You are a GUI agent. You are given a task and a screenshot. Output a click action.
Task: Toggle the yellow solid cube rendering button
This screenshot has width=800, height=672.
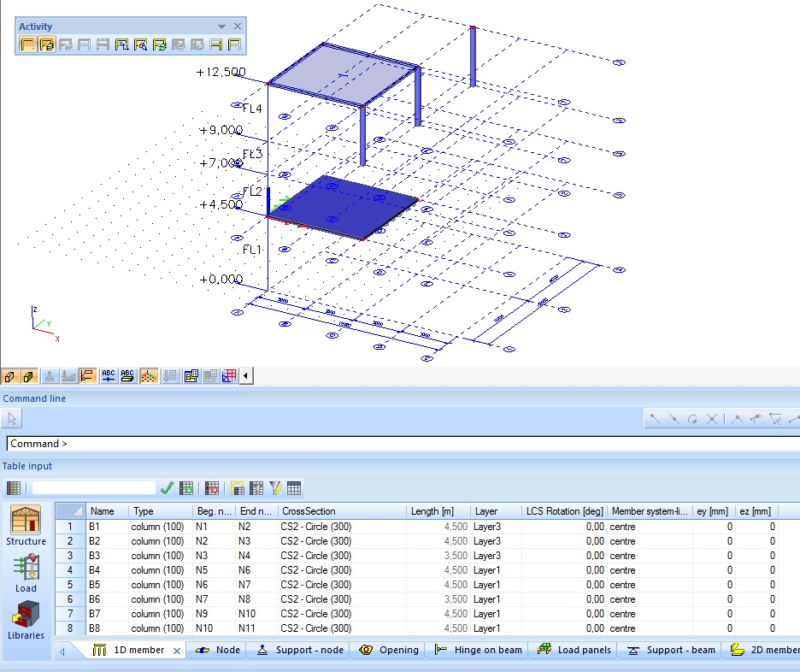pyautogui.click(x=29, y=375)
